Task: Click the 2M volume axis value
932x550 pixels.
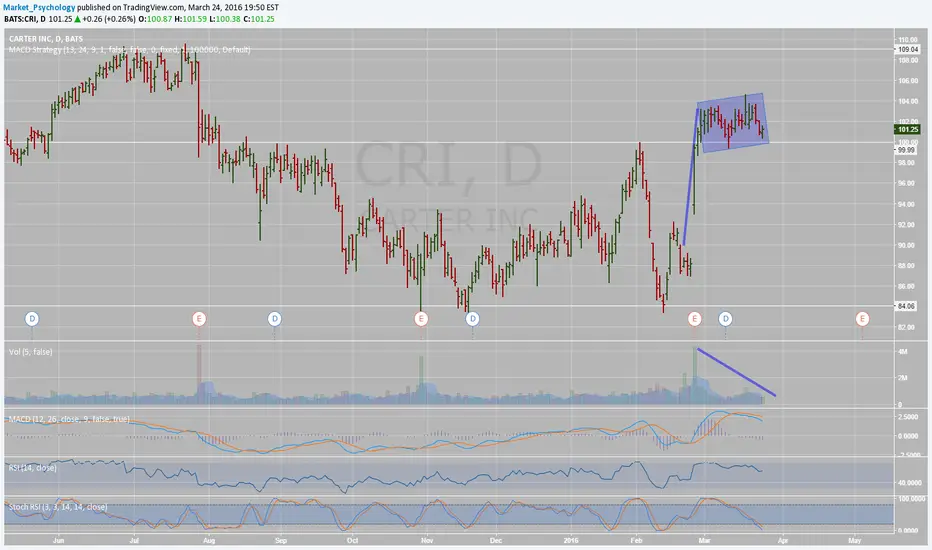Action: (902, 378)
